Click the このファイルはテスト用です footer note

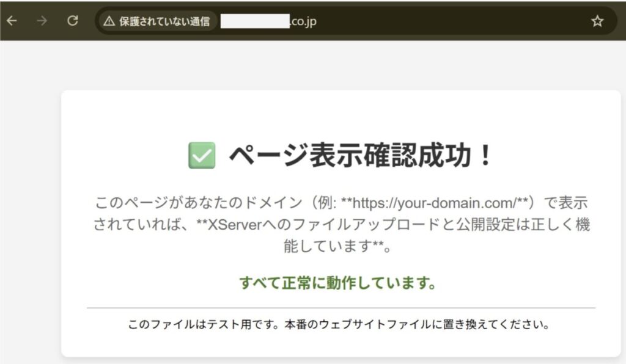204,324
